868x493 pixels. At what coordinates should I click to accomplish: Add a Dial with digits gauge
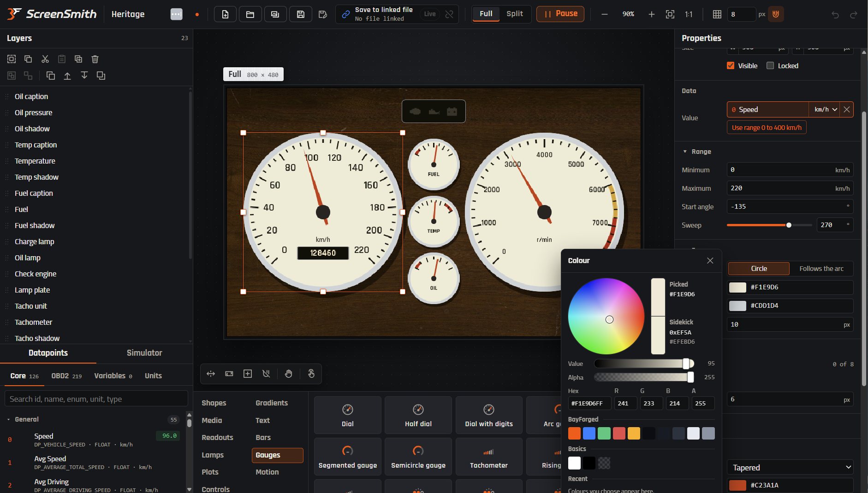pos(489,415)
